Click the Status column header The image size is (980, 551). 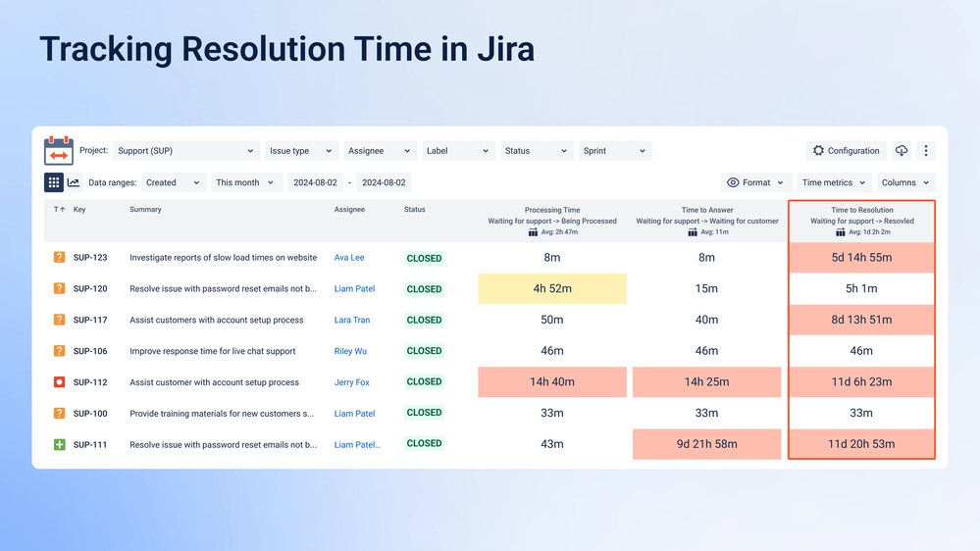coord(414,209)
